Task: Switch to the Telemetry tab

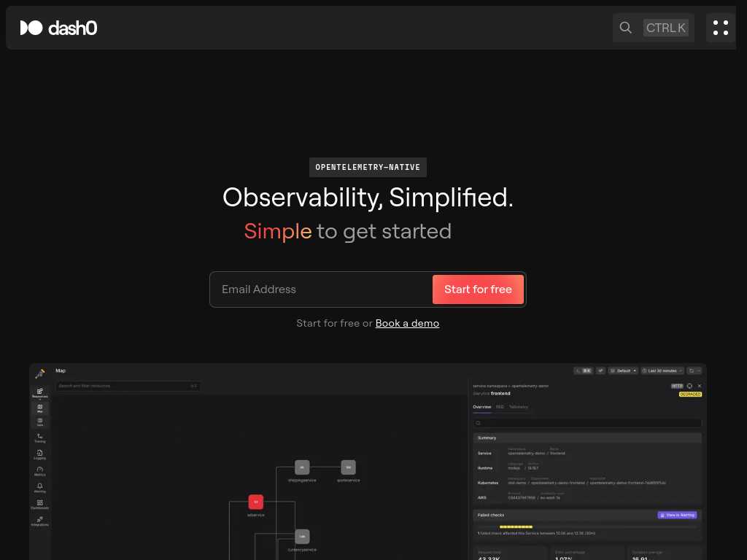Action: [x=519, y=407]
